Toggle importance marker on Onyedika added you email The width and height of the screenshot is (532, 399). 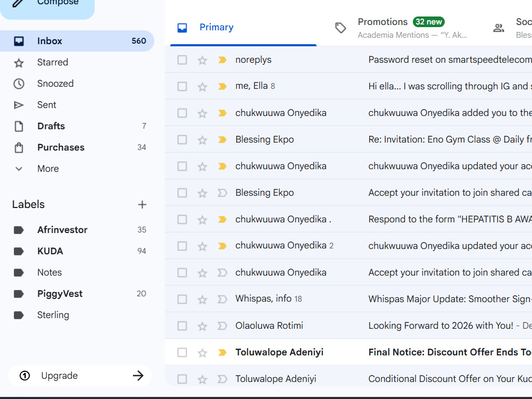(x=222, y=113)
